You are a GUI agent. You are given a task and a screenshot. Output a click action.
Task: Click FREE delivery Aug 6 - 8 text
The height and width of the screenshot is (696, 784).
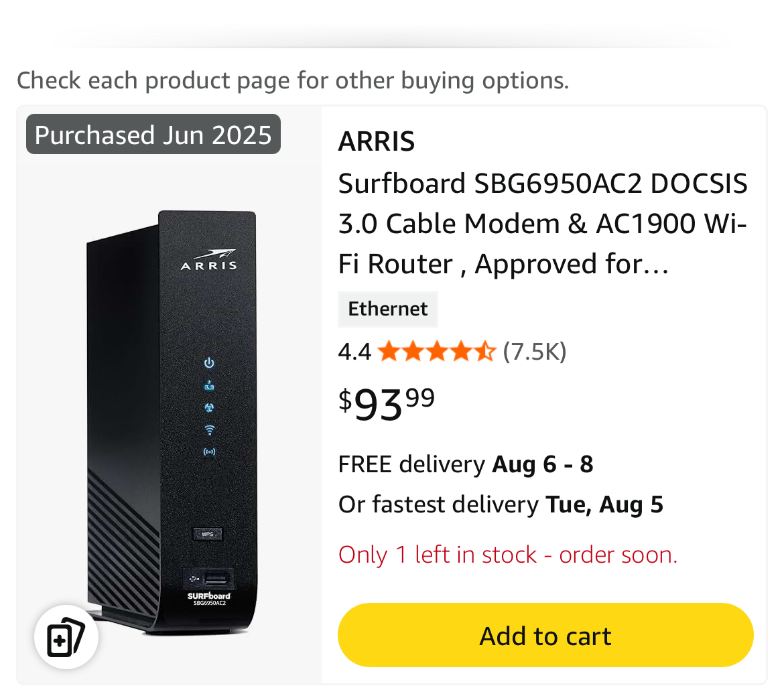[465, 464]
